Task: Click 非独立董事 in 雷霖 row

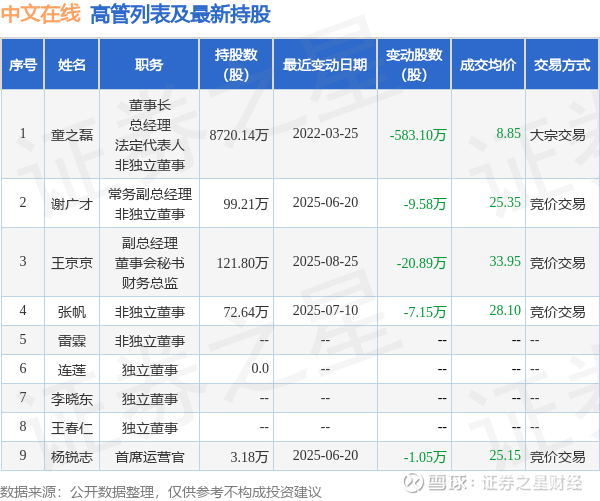Action: [150, 340]
